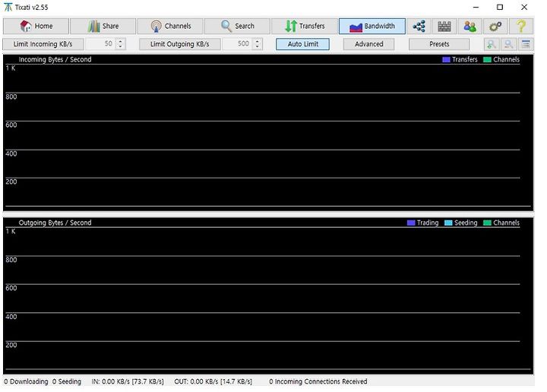Image resolution: width=547 pixels, height=392 pixels.
Task: Click '0 Downloading' in status bar
Action: (x=26, y=381)
